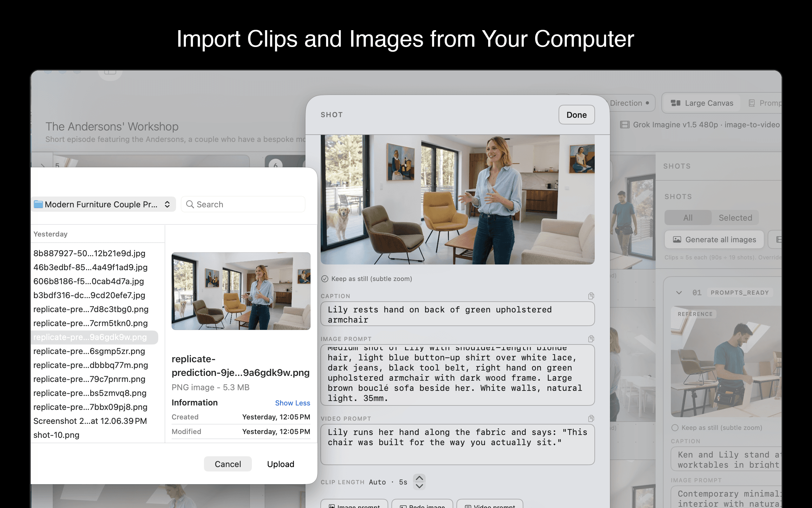Increase clip length with up stepper arrow

(x=419, y=478)
